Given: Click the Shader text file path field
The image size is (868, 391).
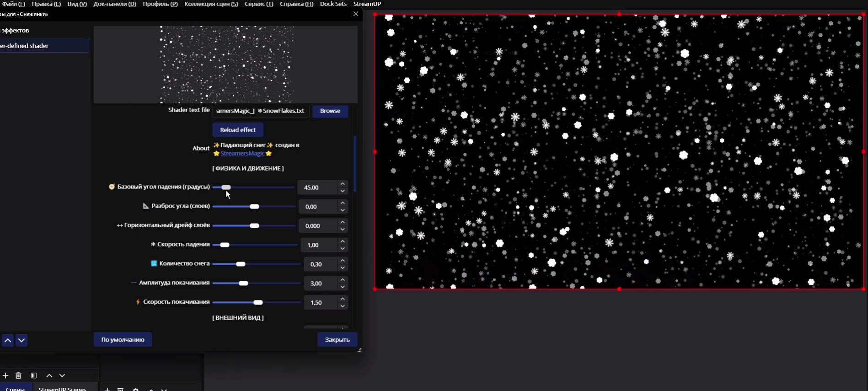Looking at the screenshot, I should [x=261, y=111].
